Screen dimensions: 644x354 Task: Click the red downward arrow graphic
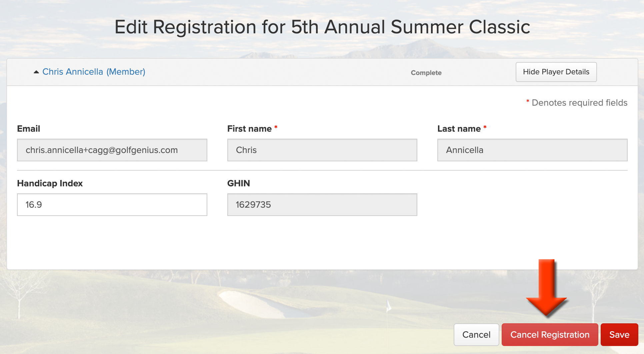point(547,287)
